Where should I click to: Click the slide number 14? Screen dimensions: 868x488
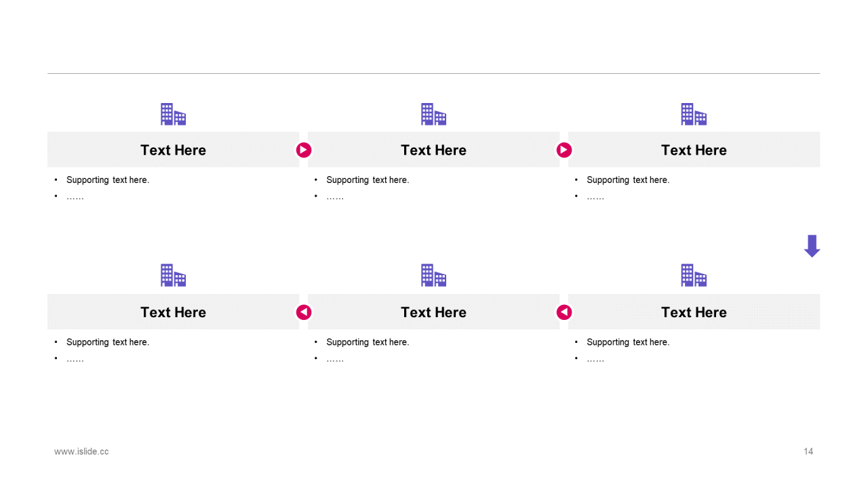(x=808, y=451)
